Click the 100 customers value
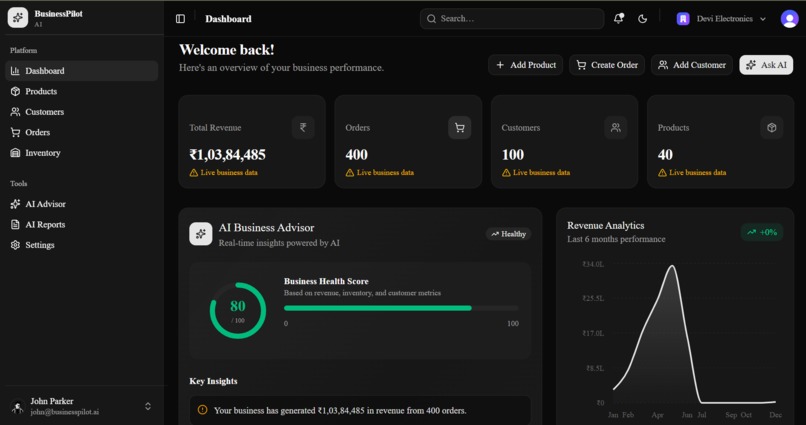This screenshot has height=425, width=806. pyautogui.click(x=512, y=155)
